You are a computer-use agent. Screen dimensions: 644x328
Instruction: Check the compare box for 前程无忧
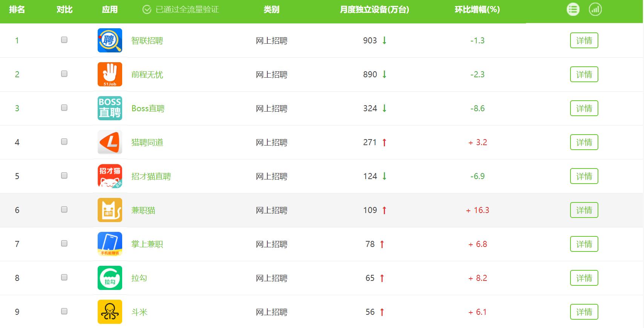click(64, 74)
